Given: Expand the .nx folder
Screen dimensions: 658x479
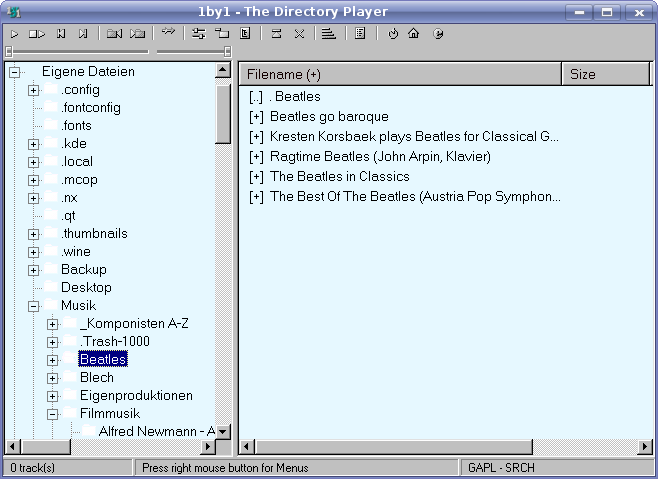Looking at the screenshot, I should tap(34, 199).
